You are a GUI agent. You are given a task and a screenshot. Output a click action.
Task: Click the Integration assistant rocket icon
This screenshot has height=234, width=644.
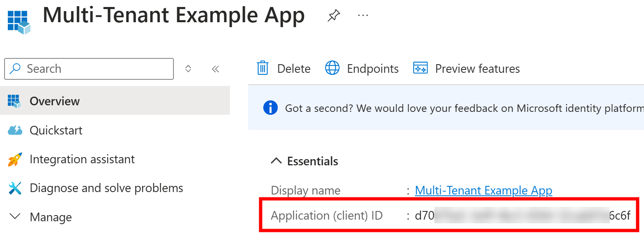pyautogui.click(x=15, y=160)
